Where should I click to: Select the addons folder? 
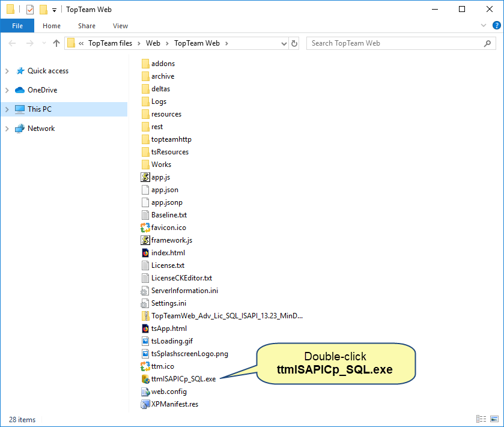[158, 64]
